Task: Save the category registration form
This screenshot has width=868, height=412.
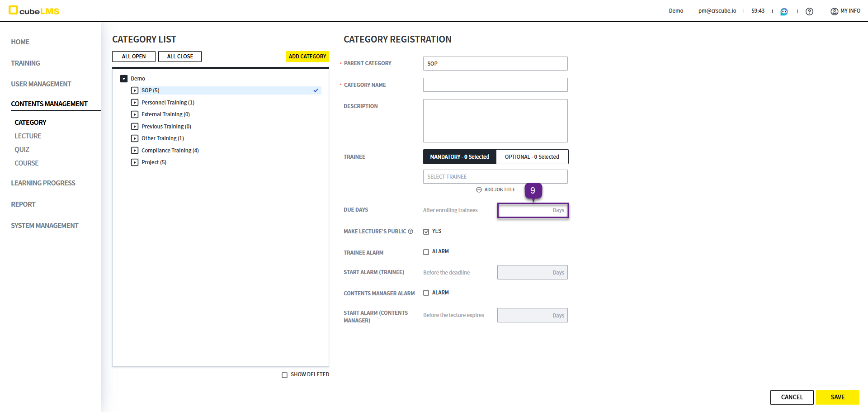Action: (837, 397)
